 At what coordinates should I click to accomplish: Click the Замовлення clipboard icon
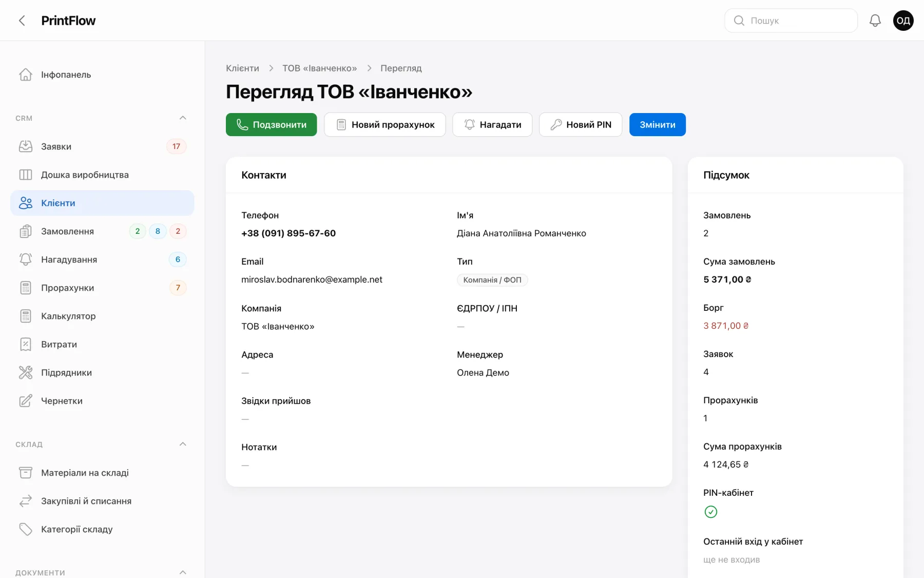coord(26,231)
